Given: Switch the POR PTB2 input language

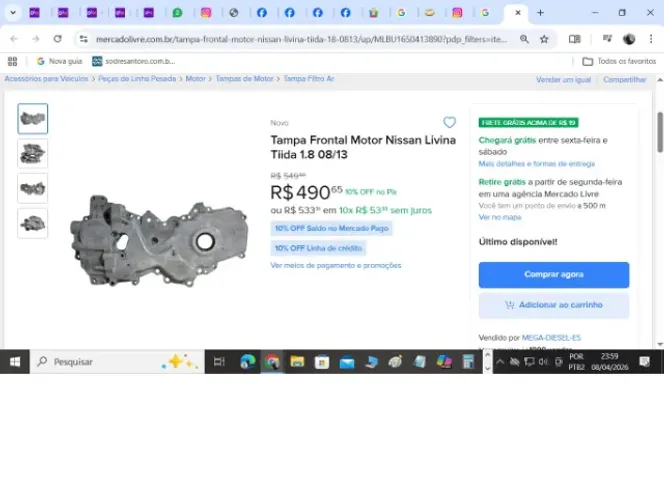Looking at the screenshot, I should tap(576, 362).
